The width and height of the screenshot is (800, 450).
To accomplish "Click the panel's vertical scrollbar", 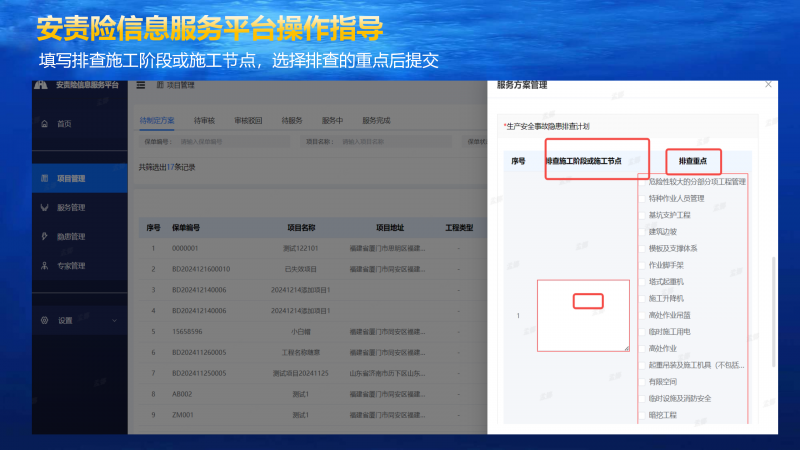I will pyautogui.click(x=773, y=311).
